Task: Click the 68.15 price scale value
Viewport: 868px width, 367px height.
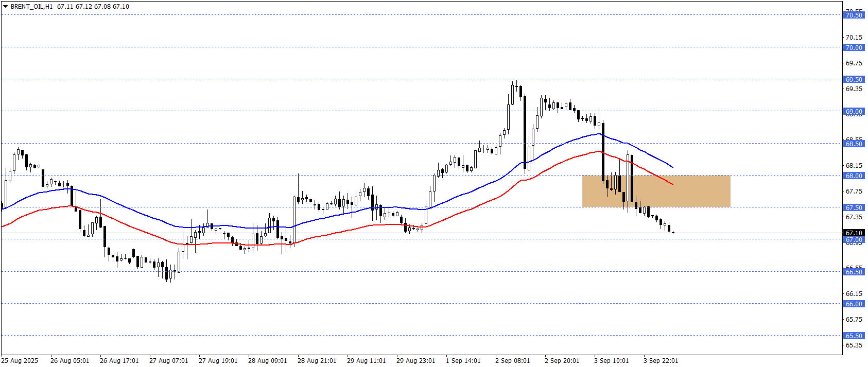Action: (x=854, y=166)
